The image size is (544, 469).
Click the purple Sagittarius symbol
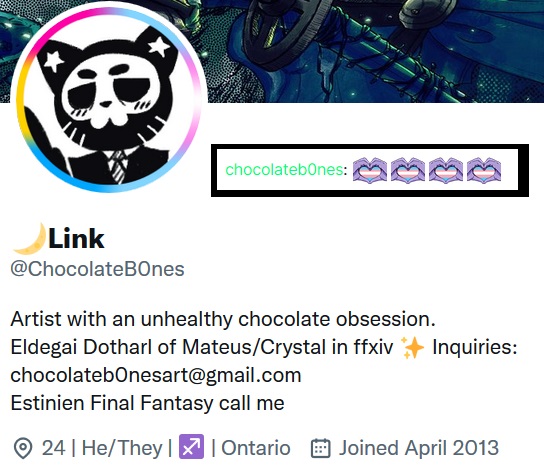click(191, 447)
